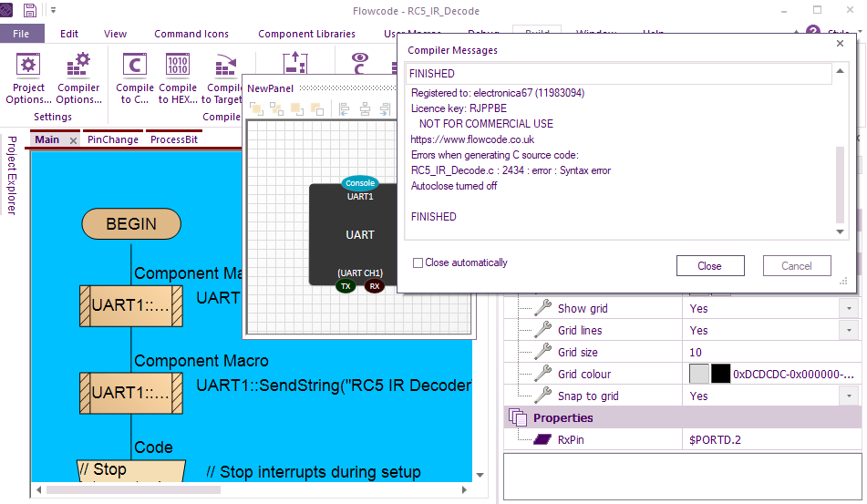This screenshot has height=504, width=867.
Task: Close Compiler Messages dialog with X
Action: (x=840, y=43)
